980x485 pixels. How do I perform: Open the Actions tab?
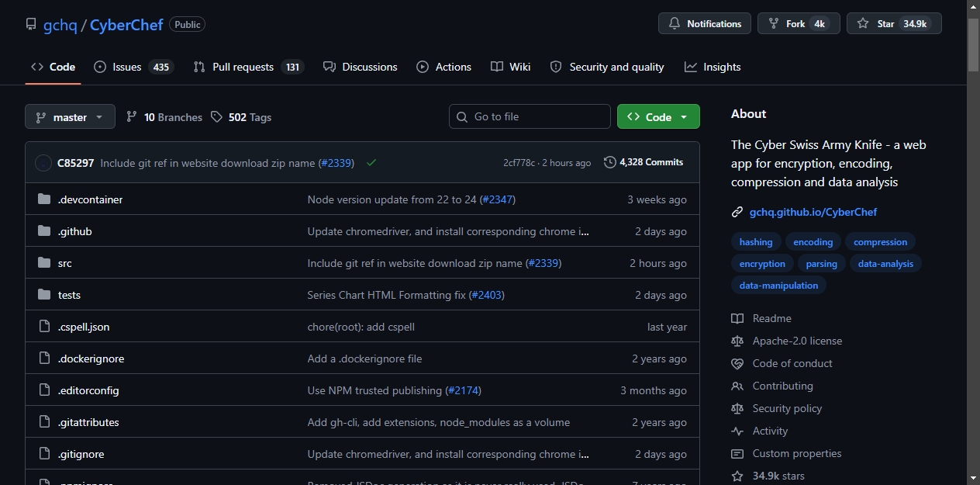tap(444, 67)
